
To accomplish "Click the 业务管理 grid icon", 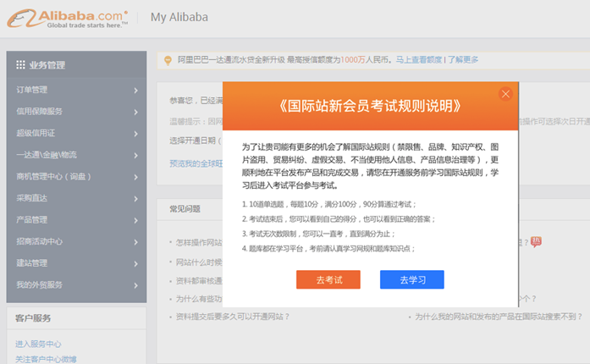I will pyautogui.click(x=20, y=65).
